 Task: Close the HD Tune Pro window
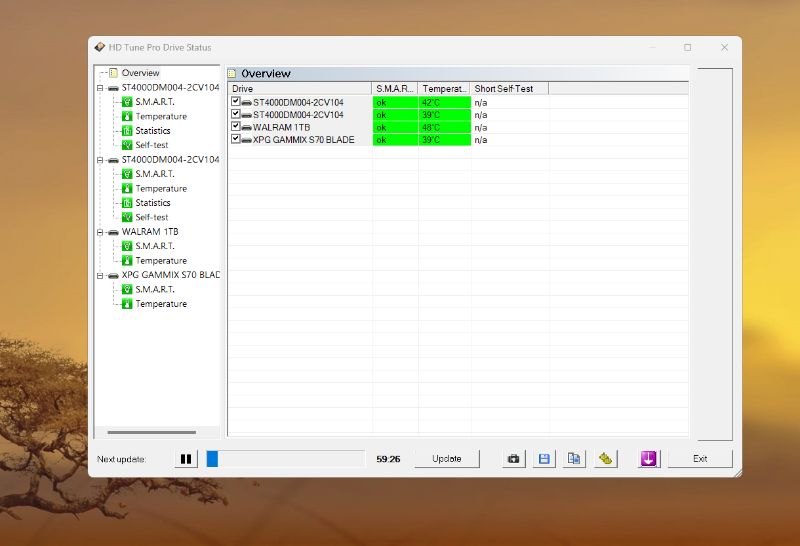pyautogui.click(x=724, y=47)
